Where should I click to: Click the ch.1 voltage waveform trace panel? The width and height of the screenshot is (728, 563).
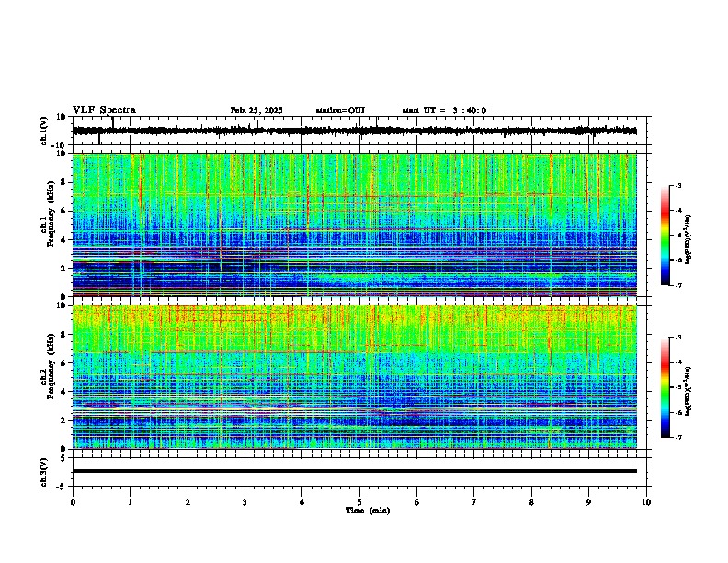pos(361,131)
